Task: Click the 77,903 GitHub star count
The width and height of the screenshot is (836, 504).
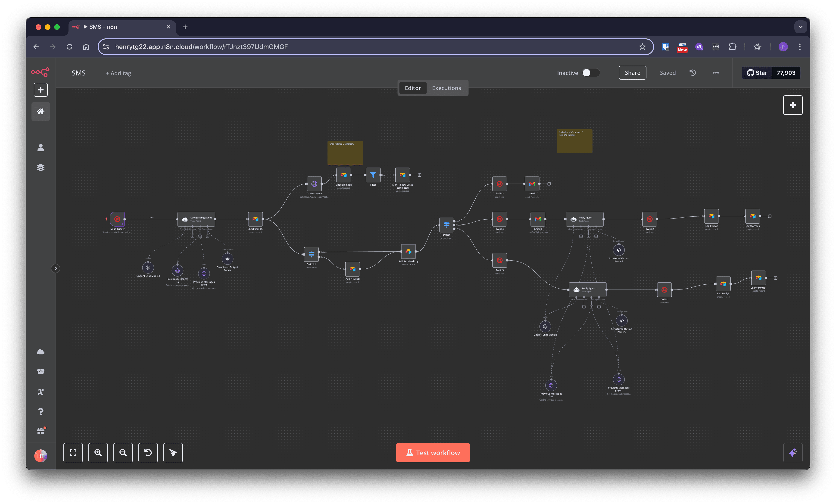Action: (786, 73)
